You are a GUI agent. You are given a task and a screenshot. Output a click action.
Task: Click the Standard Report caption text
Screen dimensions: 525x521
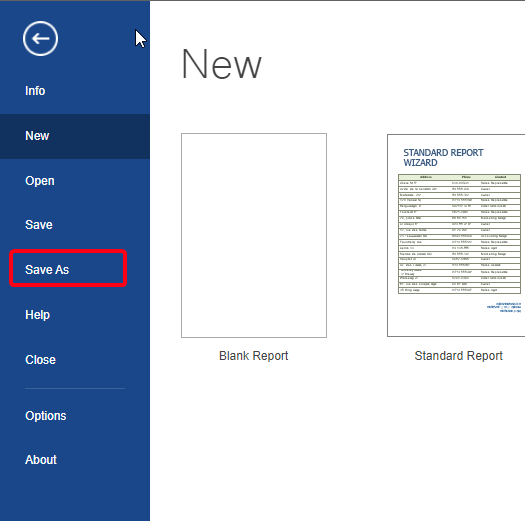pyautogui.click(x=458, y=356)
